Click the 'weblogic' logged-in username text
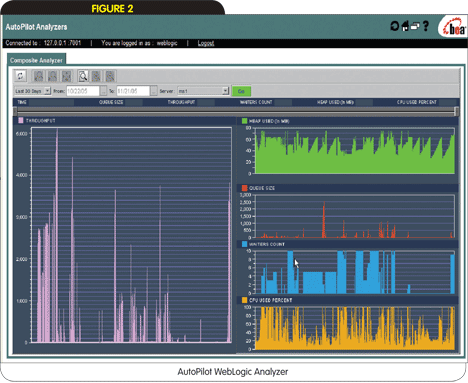468x383 pixels. pos(167,43)
